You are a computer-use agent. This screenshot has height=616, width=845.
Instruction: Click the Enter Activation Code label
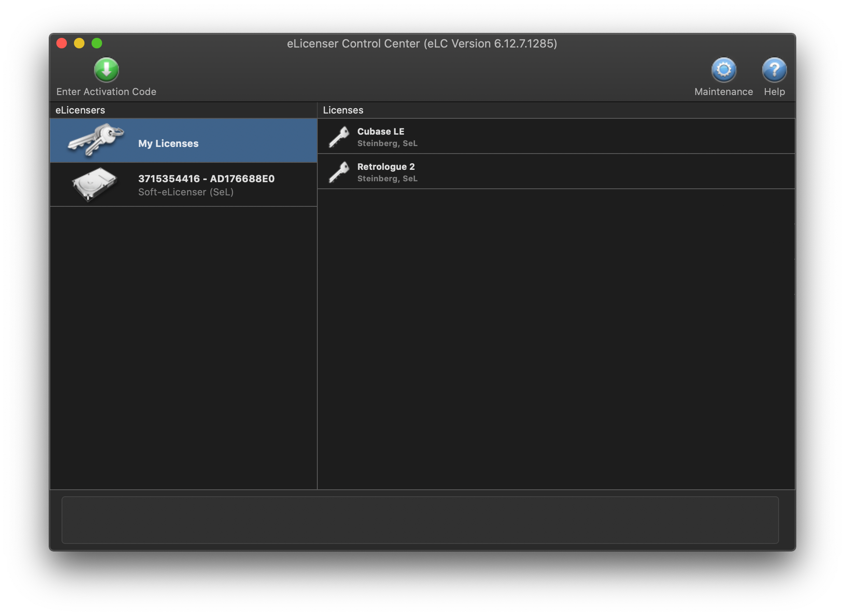pyautogui.click(x=107, y=92)
